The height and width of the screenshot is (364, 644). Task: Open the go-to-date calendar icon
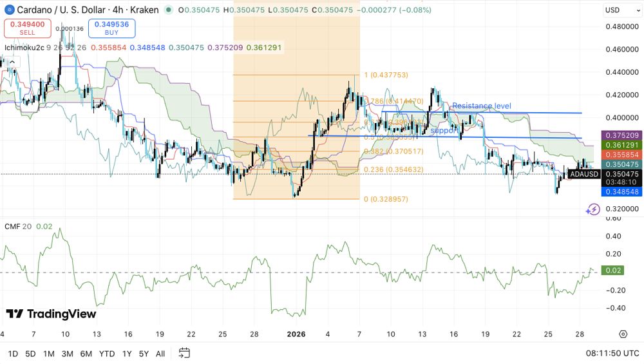point(184,353)
